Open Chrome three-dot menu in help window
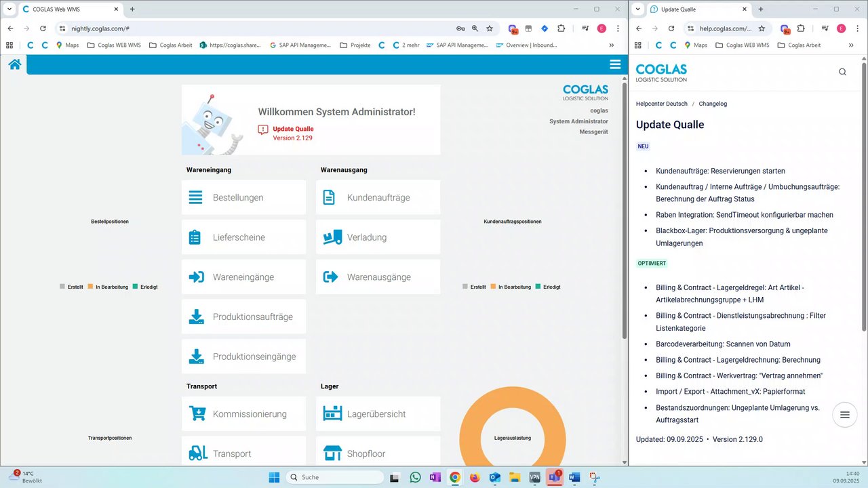 858,28
